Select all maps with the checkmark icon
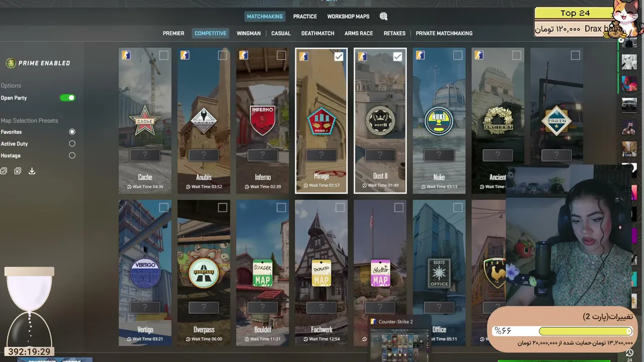644x362 pixels. [x=4, y=171]
